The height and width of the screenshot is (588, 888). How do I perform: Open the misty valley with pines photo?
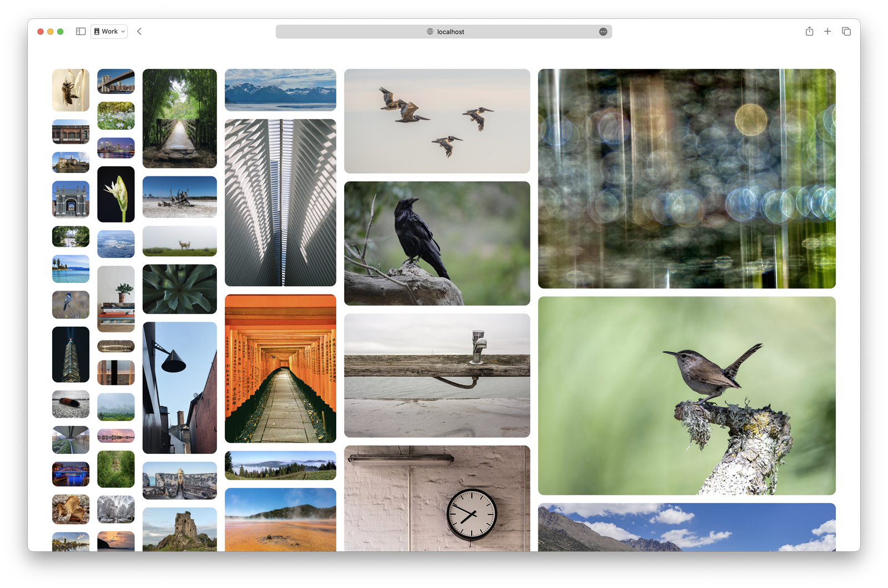(280, 465)
